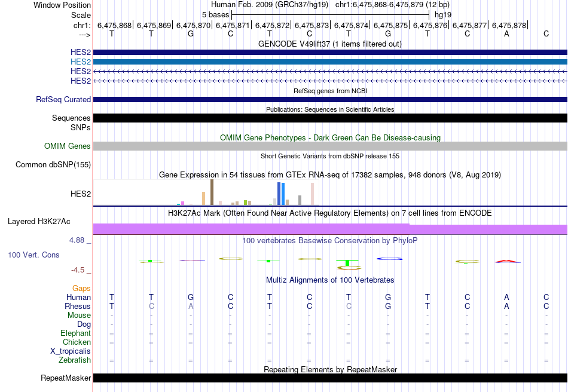This screenshot has height=392, width=568.
Task: Select the Dog alignment row label
Action: tap(84, 324)
